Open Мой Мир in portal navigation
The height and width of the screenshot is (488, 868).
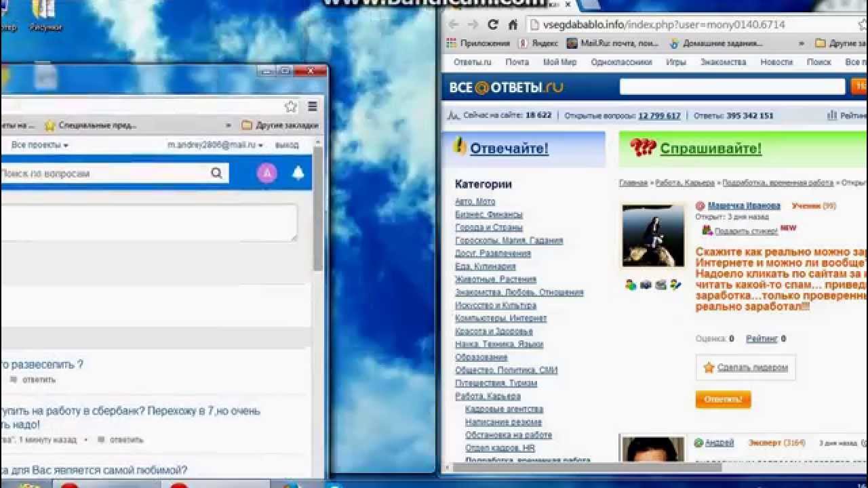pyautogui.click(x=559, y=62)
